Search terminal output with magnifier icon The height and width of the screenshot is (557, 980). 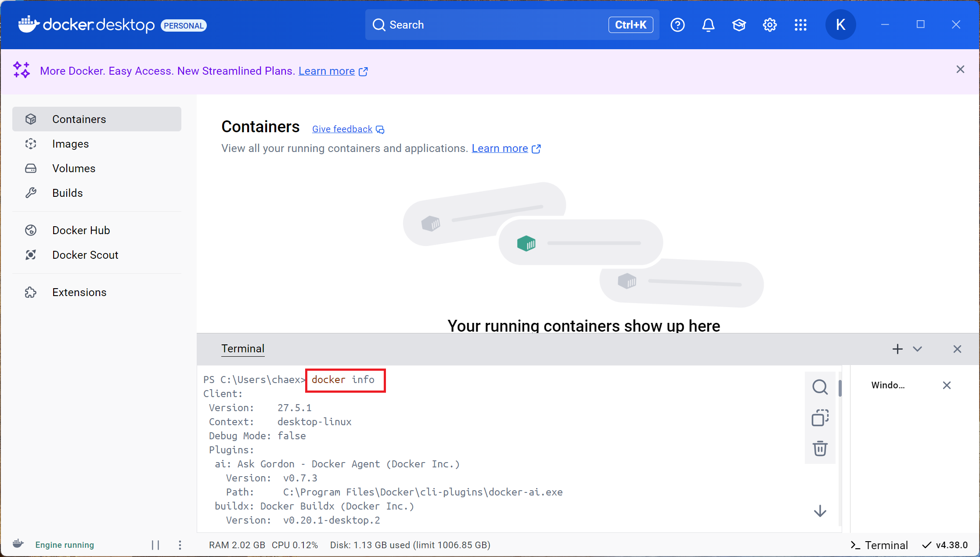820,387
